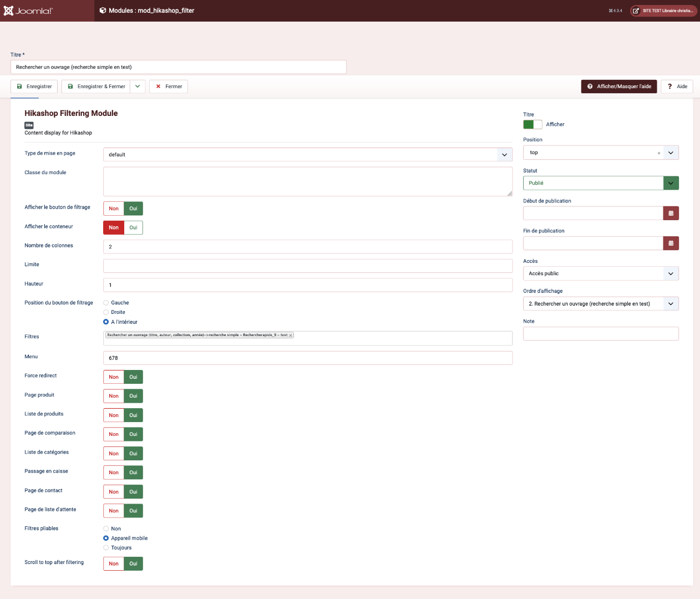The width and height of the screenshot is (700, 599).
Task: Click the filter tags field next to Filtres
Action: point(308,338)
